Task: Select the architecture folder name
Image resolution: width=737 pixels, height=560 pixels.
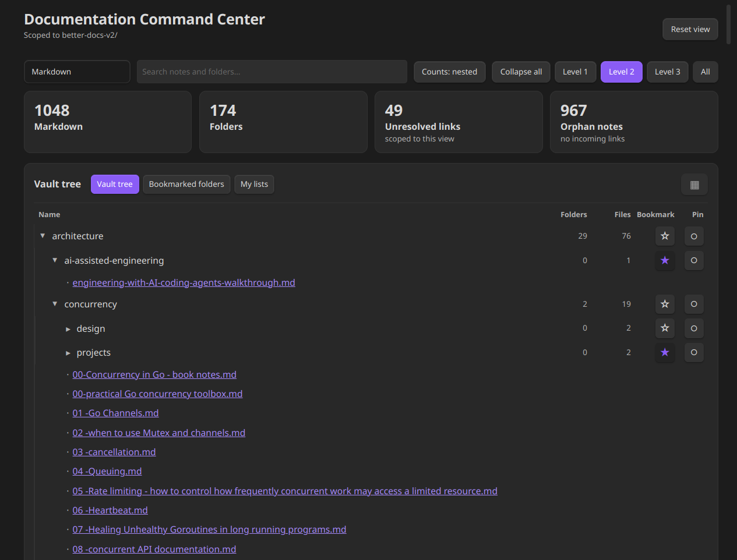Action: pos(77,236)
